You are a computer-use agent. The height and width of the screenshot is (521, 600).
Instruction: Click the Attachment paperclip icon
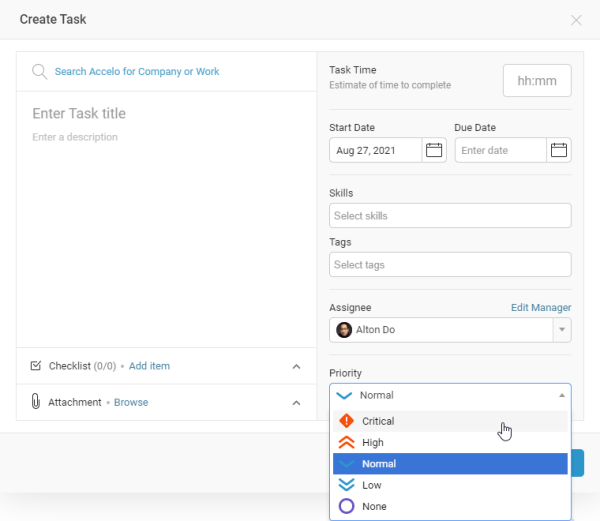36,402
